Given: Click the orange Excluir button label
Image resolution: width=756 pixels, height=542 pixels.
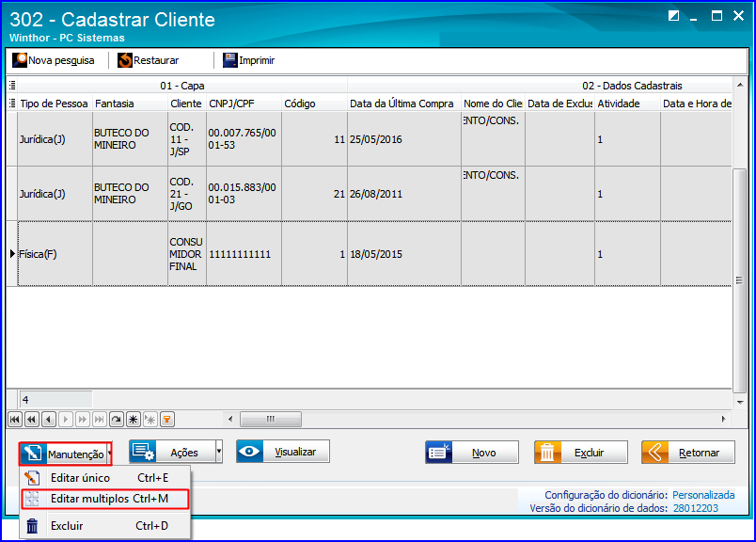Looking at the screenshot, I should (x=590, y=453).
